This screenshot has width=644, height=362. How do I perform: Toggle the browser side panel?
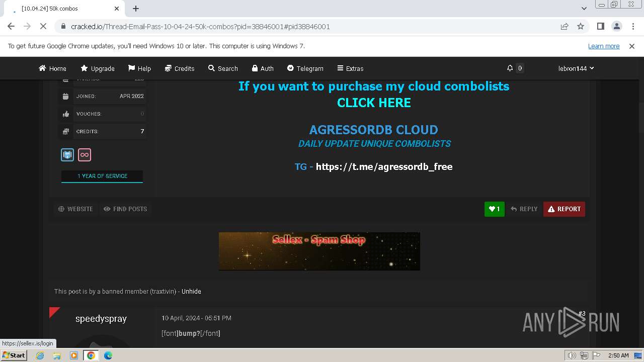600,26
